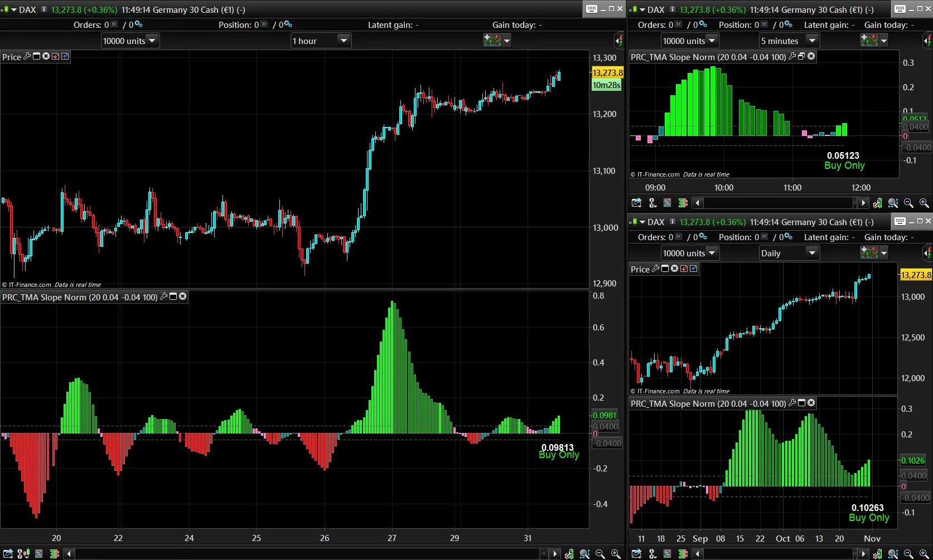
Task: Open the 1 hour timeframe dropdown
Action: tap(321, 41)
